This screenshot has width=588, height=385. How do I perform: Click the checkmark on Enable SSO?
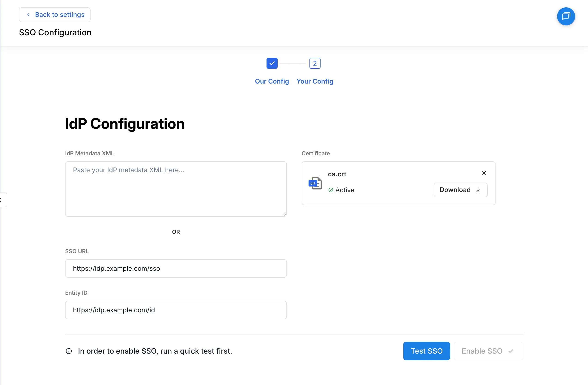coord(511,351)
